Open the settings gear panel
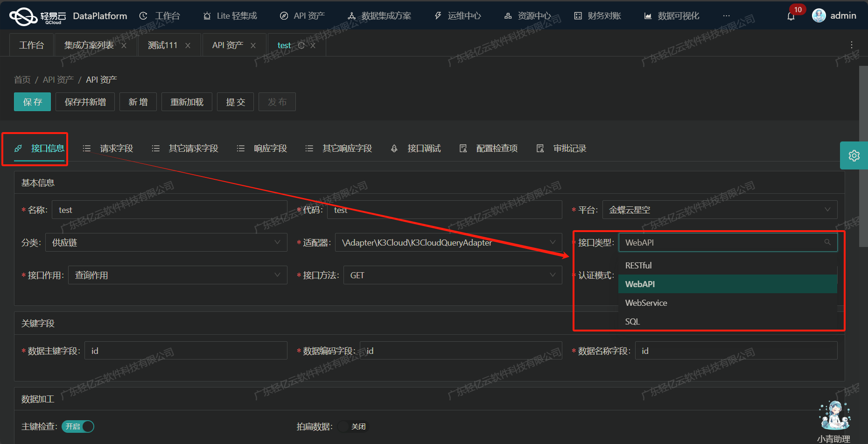This screenshot has width=868, height=444. pos(854,155)
